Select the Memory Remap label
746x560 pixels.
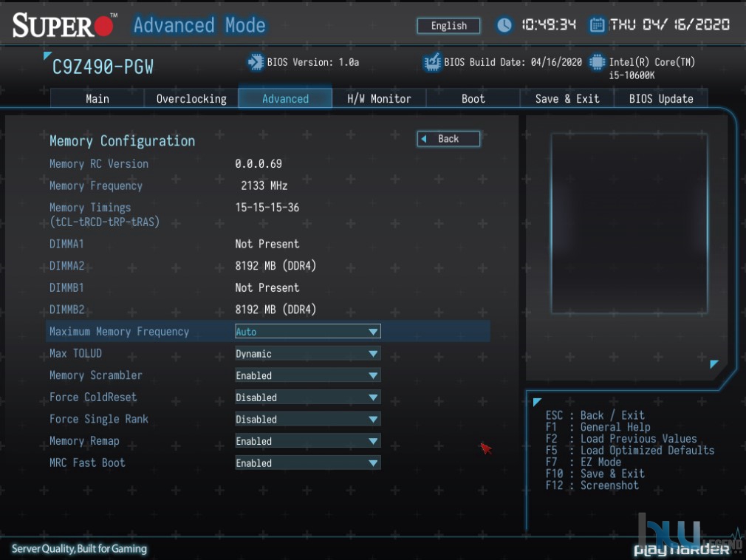pyautogui.click(x=84, y=441)
